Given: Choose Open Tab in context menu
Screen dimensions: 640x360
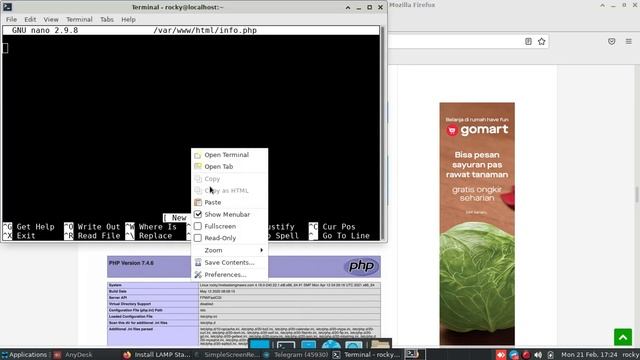Looking at the screenshot, I should pyautogui.click(x=229, y=167).
